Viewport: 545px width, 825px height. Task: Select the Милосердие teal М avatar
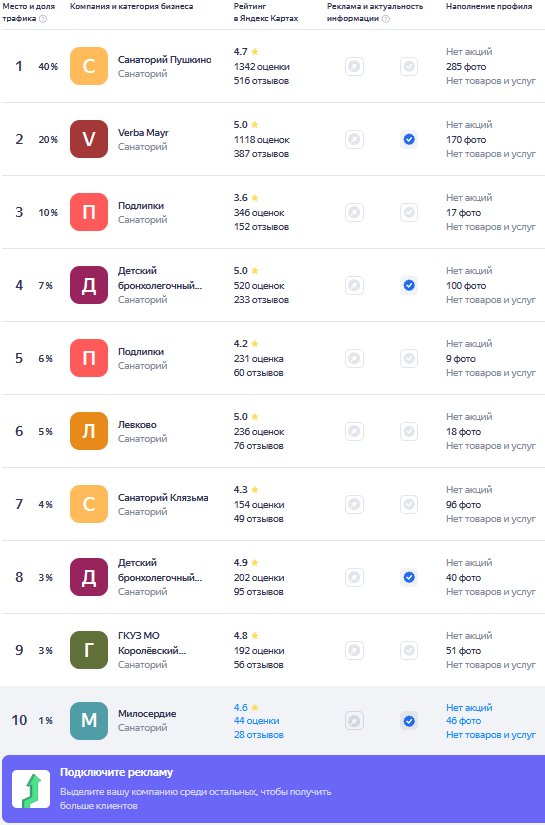pos(89,721)
